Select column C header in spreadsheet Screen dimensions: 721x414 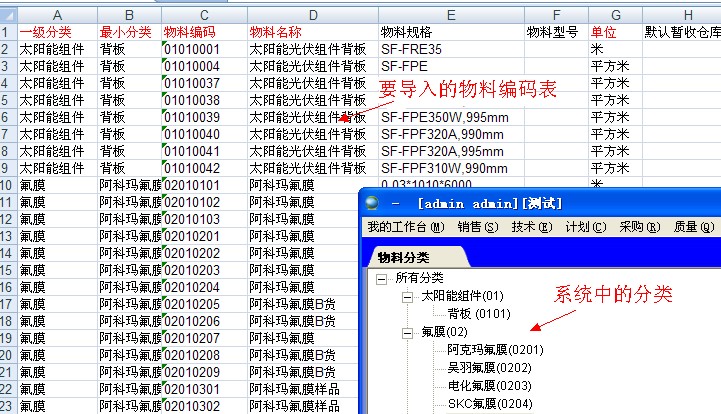204,15
